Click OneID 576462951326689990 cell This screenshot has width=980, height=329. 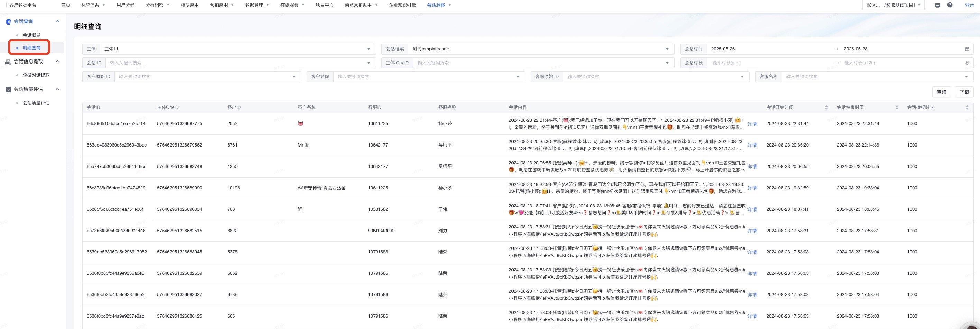click(179, 188)
